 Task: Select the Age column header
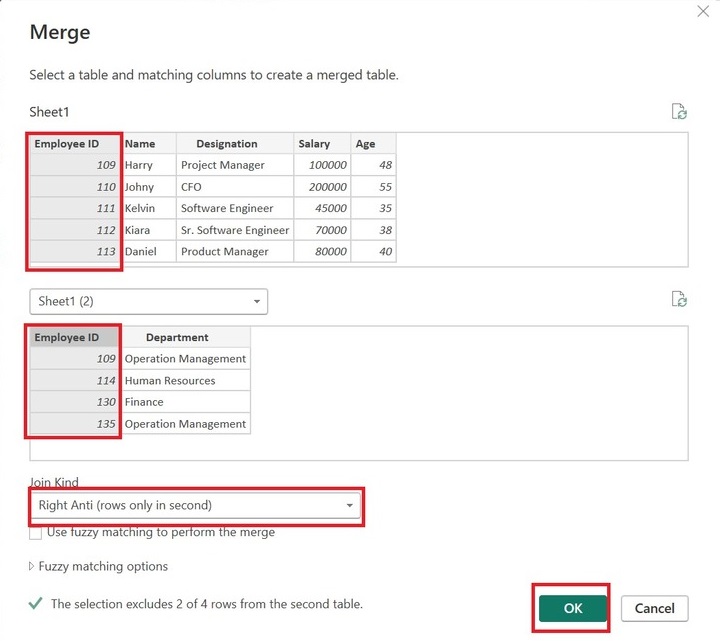pyautogui.click(x=365, y=144)
